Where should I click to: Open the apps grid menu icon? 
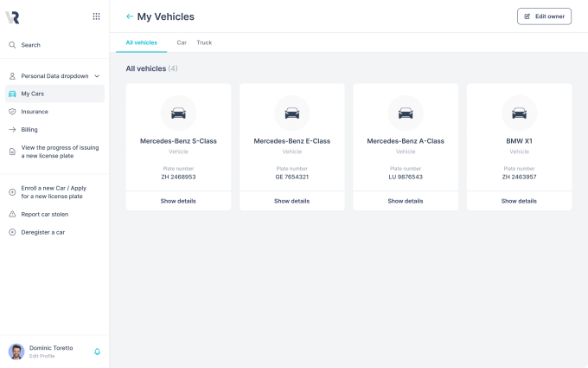(x=96, y=16)
